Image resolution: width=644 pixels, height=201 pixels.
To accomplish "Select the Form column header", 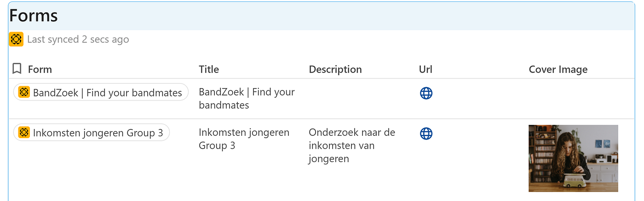I will 40,69.
